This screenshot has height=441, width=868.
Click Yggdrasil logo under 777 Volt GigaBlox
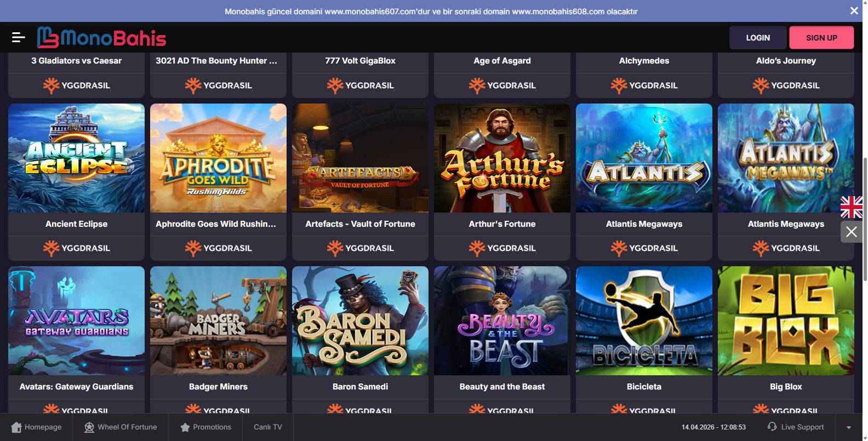361,85
